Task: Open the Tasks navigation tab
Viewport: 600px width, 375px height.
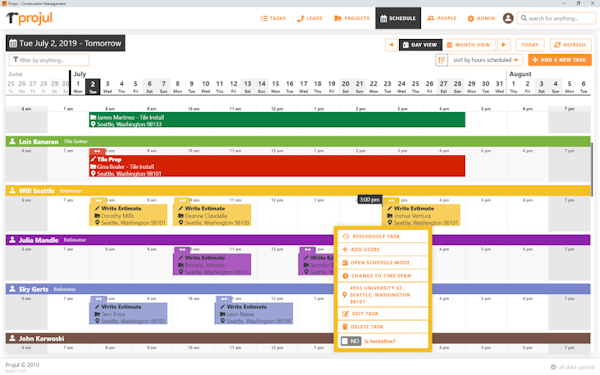Action: click(x=273, y=18)
